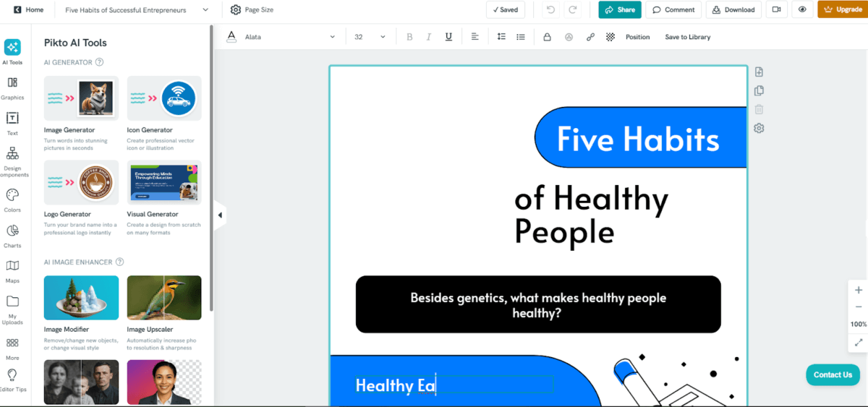This screenshot has width=868, height=407.
Task: Click the AI Generator help icon
Action: tap(100, 62)
